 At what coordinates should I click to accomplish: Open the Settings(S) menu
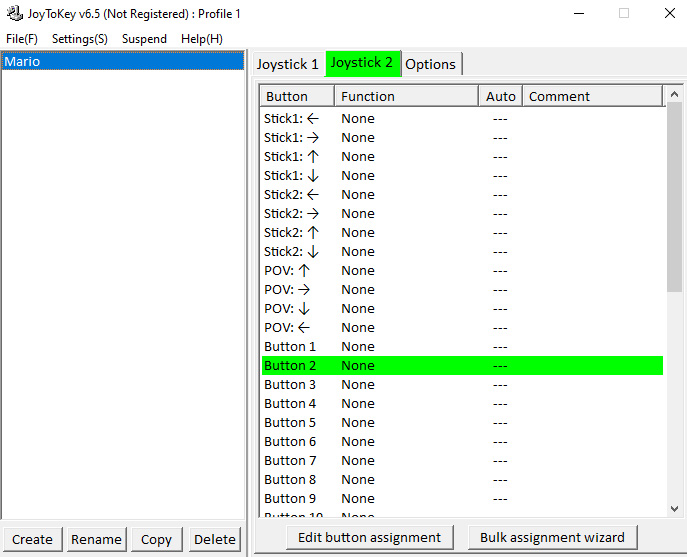[x=80, y=39]
